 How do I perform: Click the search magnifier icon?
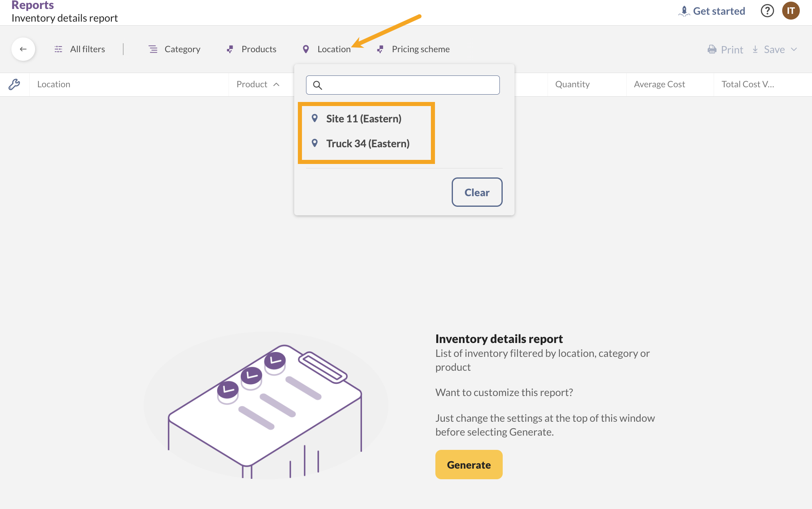(x=317, y=85)
